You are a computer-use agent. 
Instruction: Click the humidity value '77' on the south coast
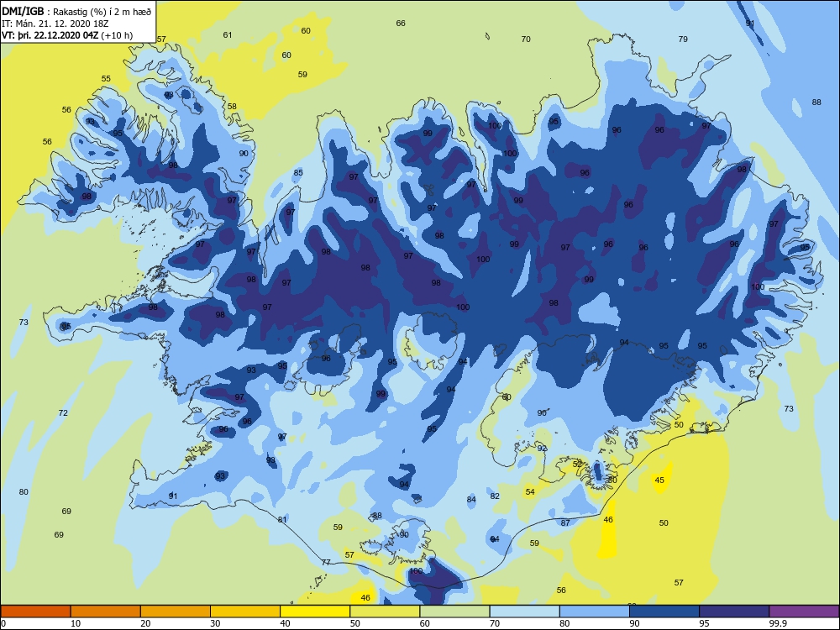(x=326, y=563)
